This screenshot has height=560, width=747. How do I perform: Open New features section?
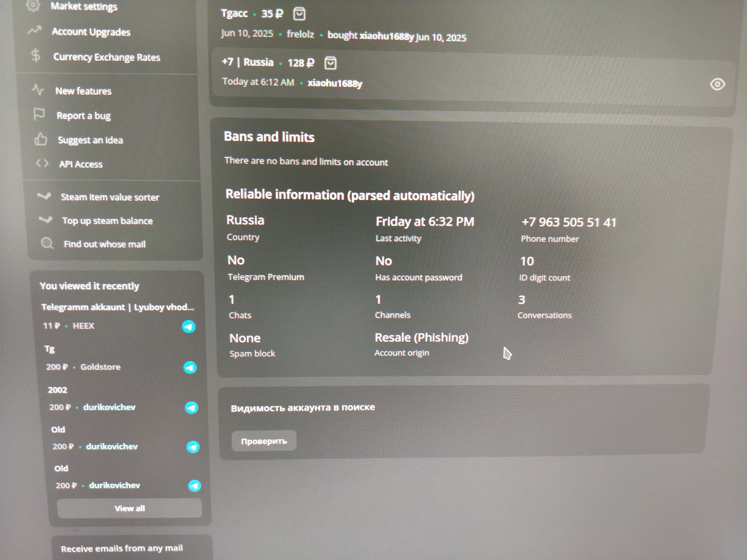83,91
